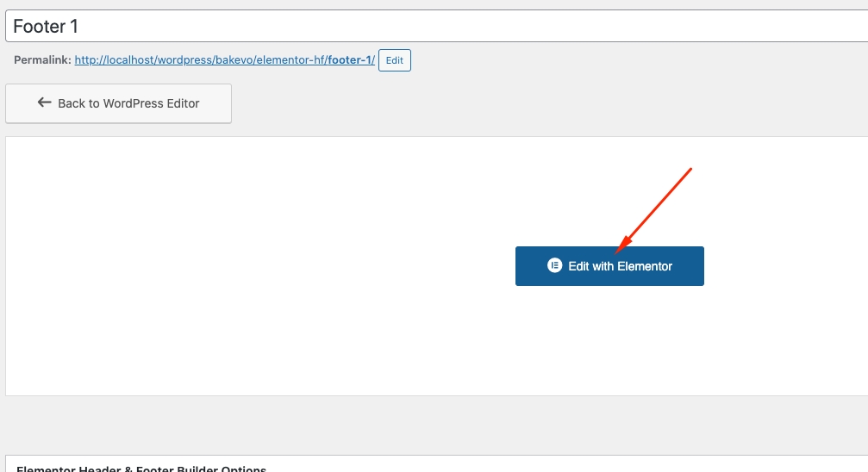Go Back to WordPress Editor
868x472 pixels.
pos(118,103)
